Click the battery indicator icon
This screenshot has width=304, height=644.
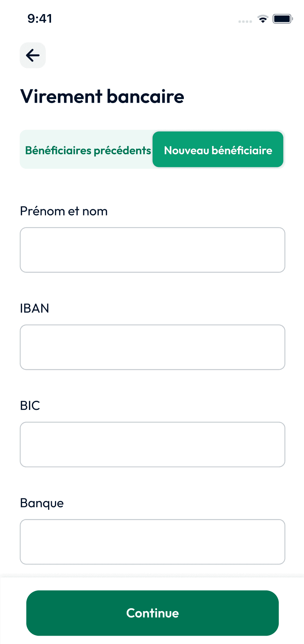coord(283,19)
